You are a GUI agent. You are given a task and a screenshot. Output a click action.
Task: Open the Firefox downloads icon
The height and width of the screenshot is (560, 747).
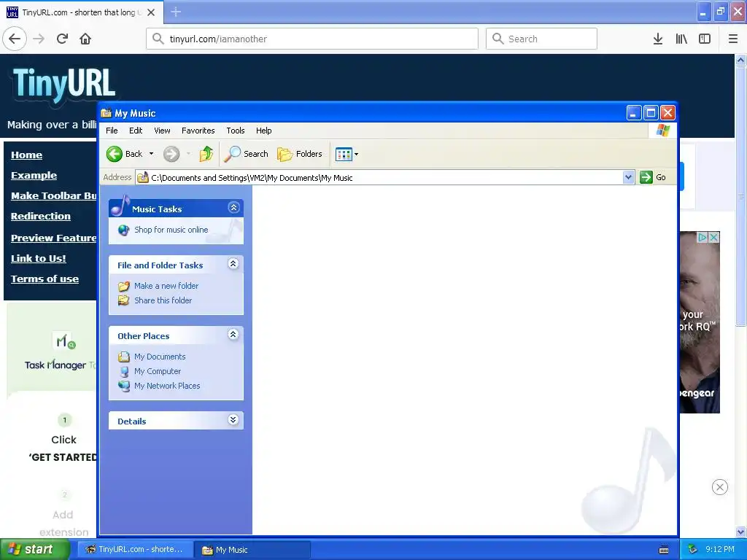(658, 39)
